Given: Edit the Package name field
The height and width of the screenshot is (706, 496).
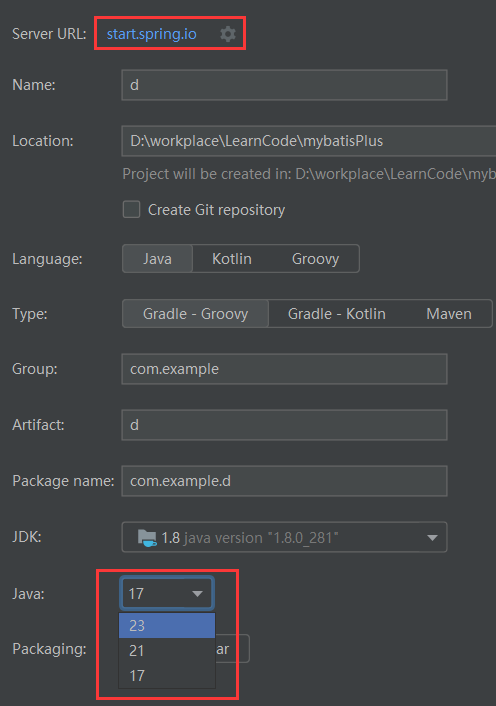Looking at the screenshot, I should (x=284, y=481).
